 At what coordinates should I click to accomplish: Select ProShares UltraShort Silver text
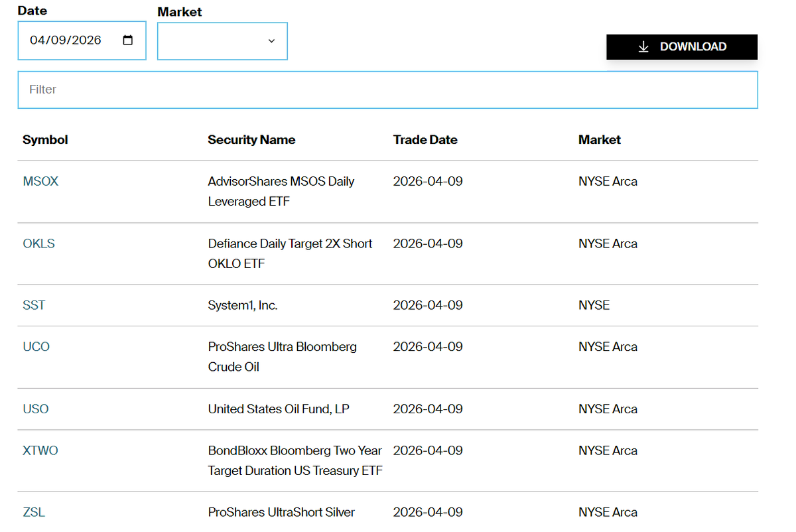281,512
